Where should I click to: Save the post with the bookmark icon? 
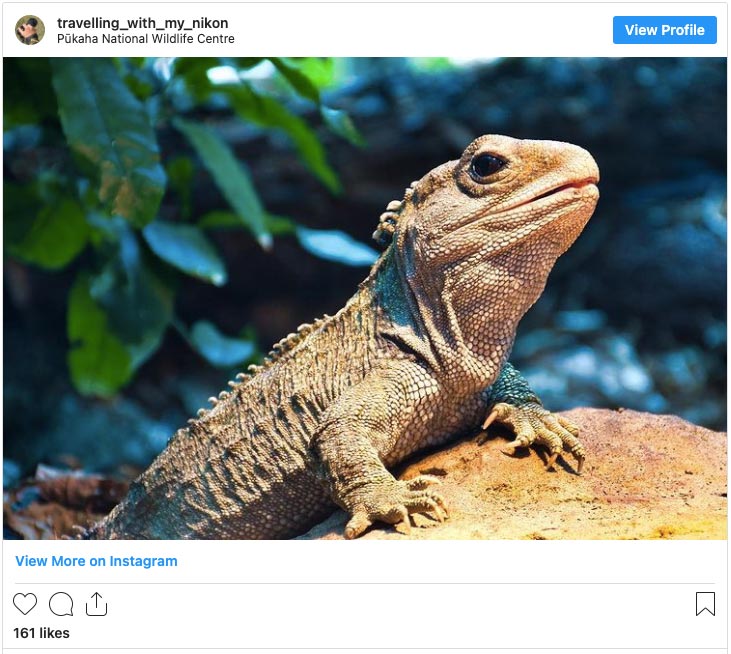705,604
